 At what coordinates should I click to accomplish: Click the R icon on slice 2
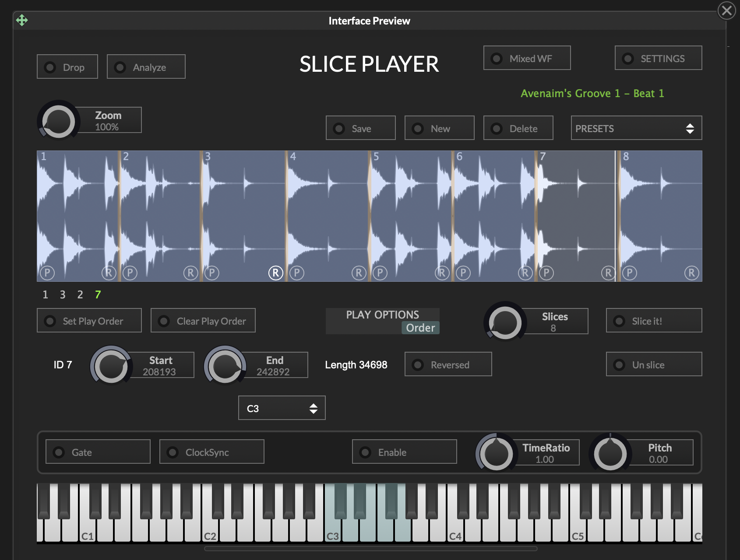[190, 273]
